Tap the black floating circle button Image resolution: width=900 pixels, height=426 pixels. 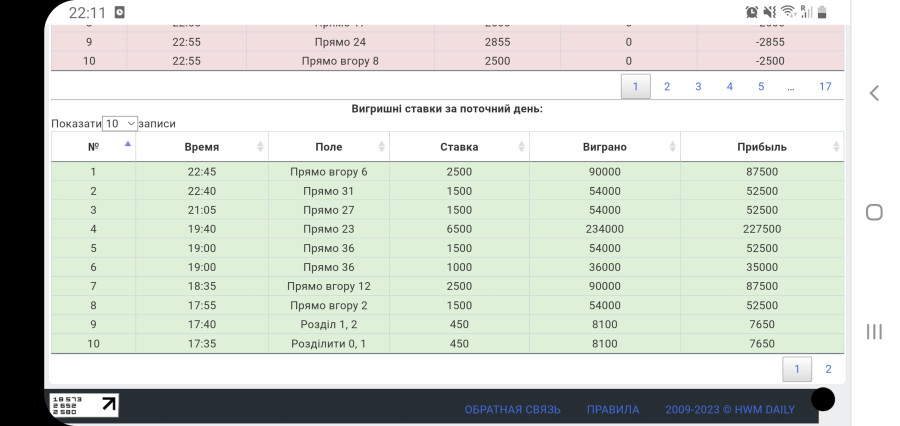pos(823,400)
